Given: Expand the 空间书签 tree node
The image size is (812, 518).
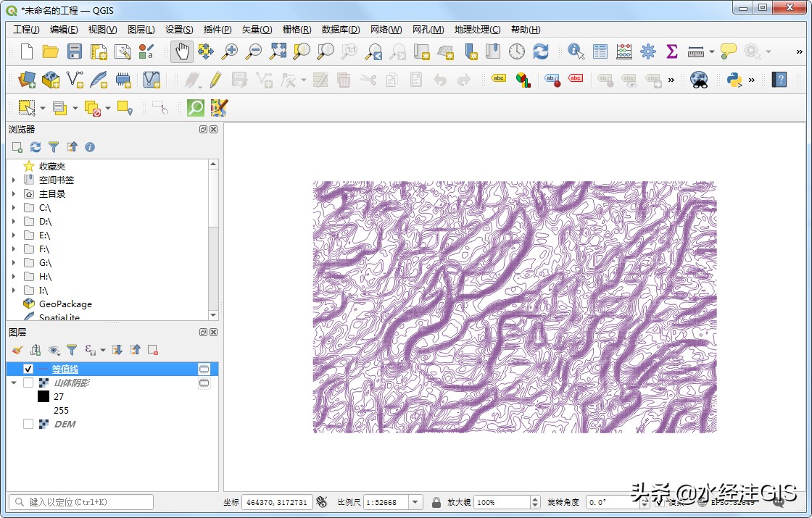Looking at the screenshot, I should pyautogui.click(x=14, y=180).
